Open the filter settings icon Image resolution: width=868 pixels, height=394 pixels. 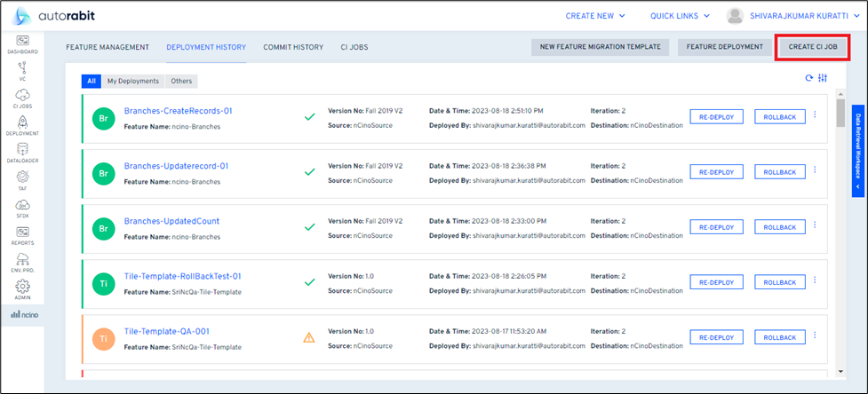(x=823, y=78)
